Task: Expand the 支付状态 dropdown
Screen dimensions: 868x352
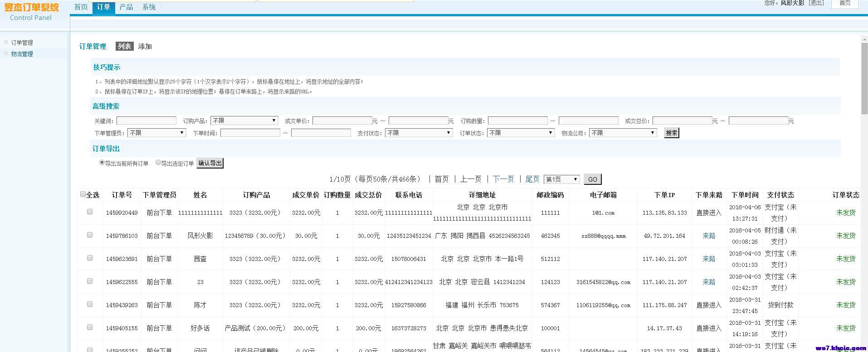Action: tap(419, 133)
